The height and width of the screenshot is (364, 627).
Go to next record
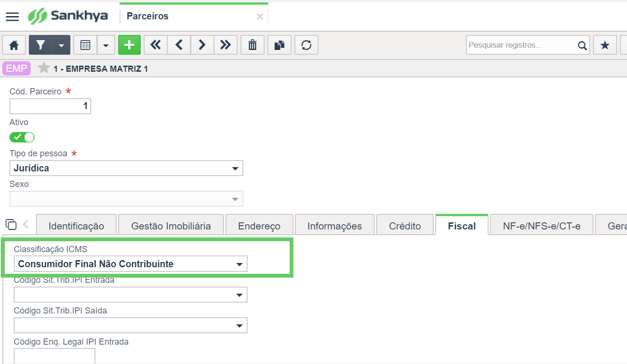pos(202,45)
